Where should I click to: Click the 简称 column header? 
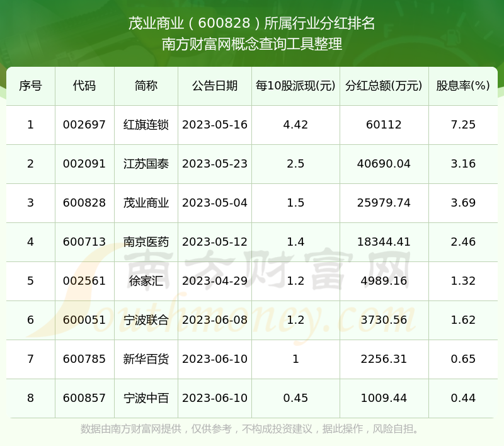[x=146, y=86]
